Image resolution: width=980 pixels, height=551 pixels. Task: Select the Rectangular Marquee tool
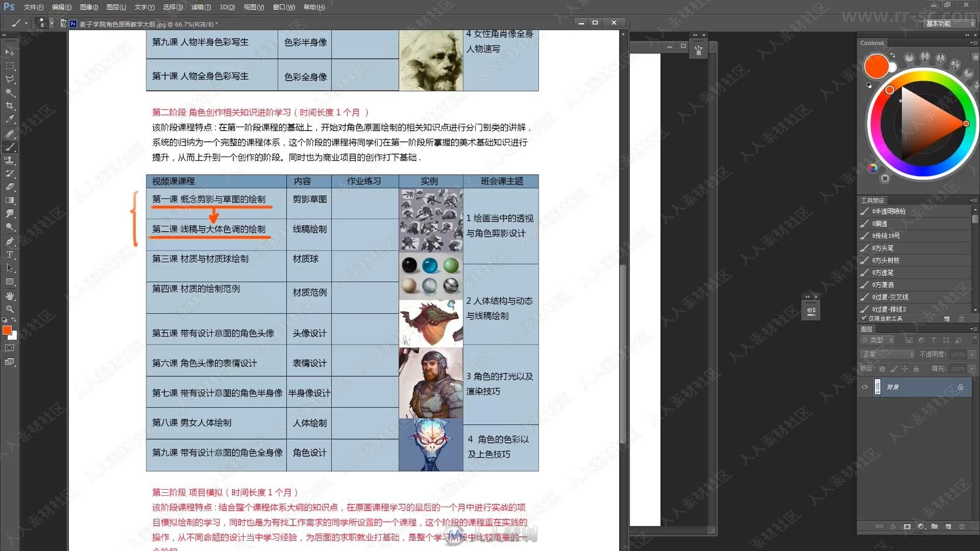[x=9, y=66]
